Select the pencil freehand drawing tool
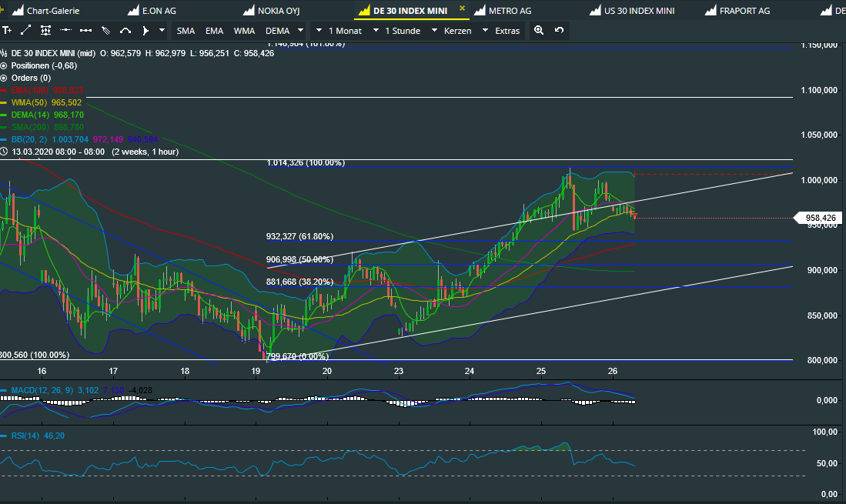The image size is (846, 504). click(105, 31)
